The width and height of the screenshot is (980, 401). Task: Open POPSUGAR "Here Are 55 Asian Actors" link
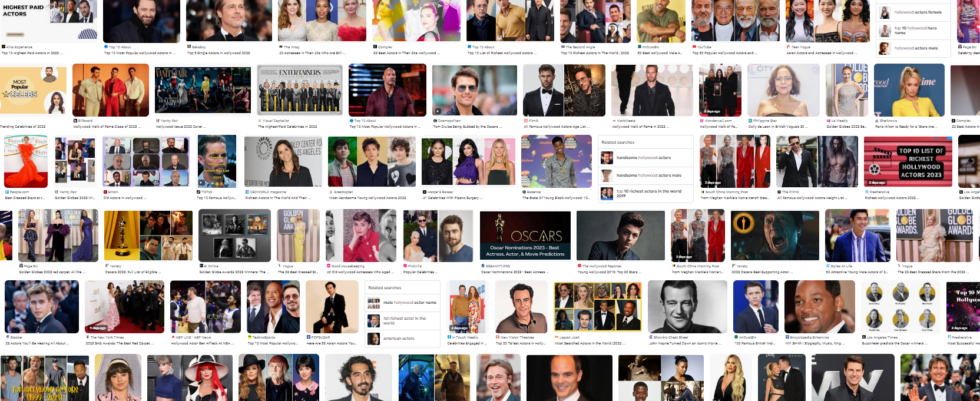(x=332, y=343)
